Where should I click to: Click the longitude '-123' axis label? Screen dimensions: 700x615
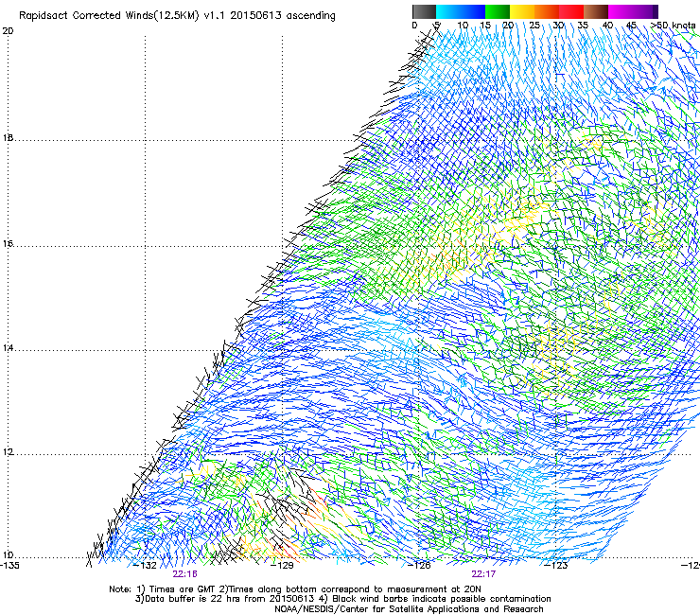[556, 566]
